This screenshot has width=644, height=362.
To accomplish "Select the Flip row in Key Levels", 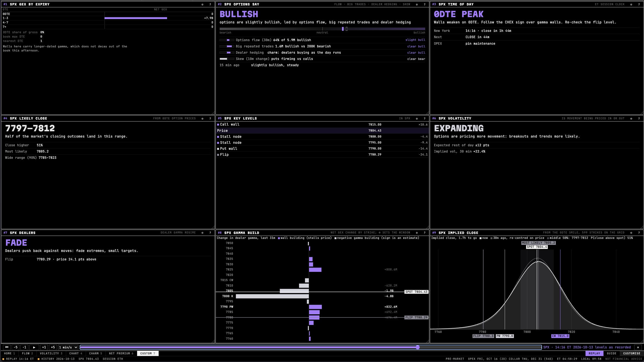I will (x=322, y=155).
